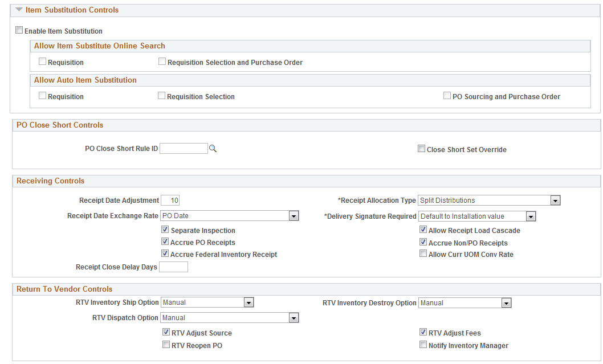Enable Allow Curr UOM Conv Rate
Screen dimensions: 603x364
point(423,253)
